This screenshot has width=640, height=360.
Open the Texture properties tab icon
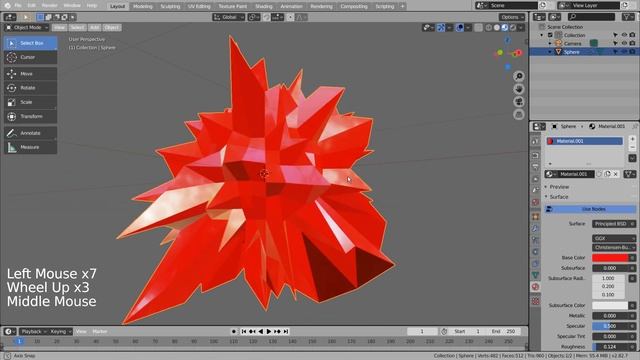536,301
